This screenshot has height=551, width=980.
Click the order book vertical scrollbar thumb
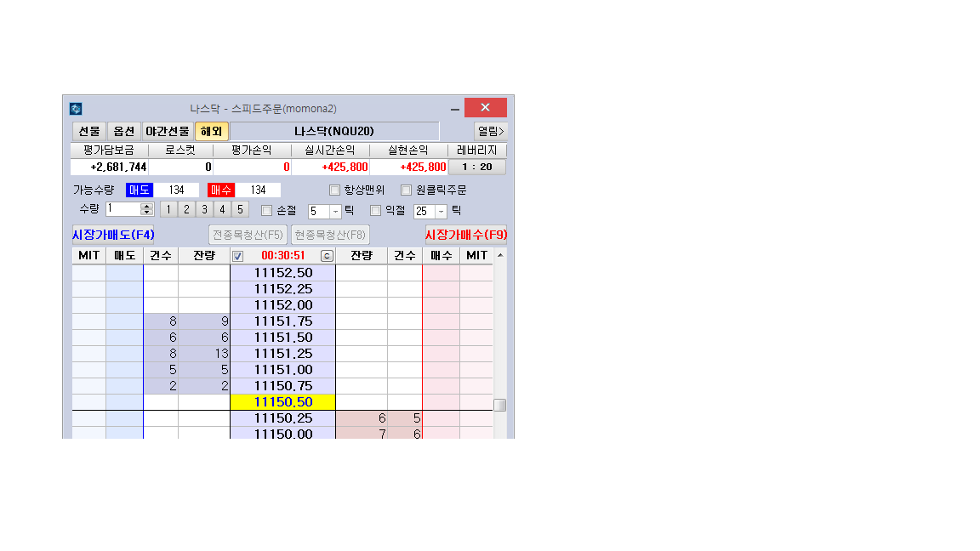[500, 405]
